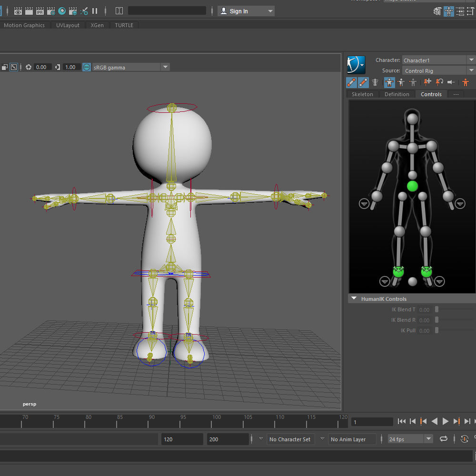Open sRGB gamma view transform dropdown
476x476 pixels.
[130, 67]
